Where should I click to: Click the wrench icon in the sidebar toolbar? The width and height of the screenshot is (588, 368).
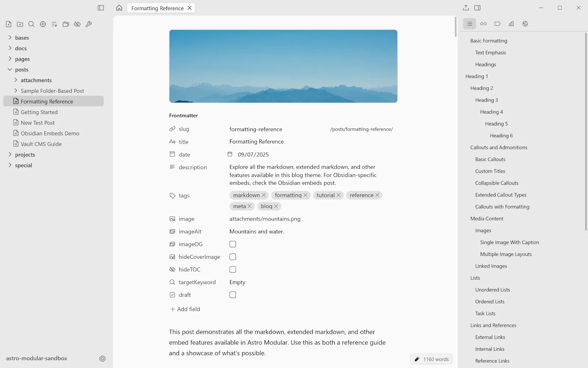(89, 24)
